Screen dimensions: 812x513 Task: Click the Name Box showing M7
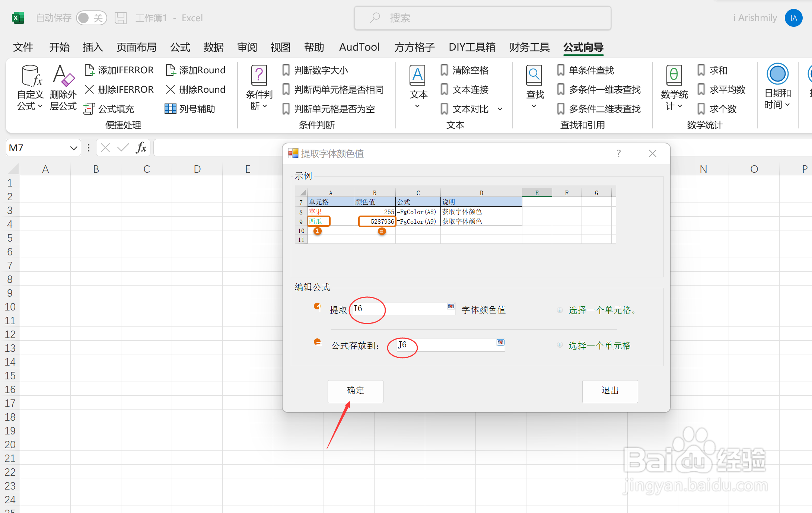click(37, 148)
